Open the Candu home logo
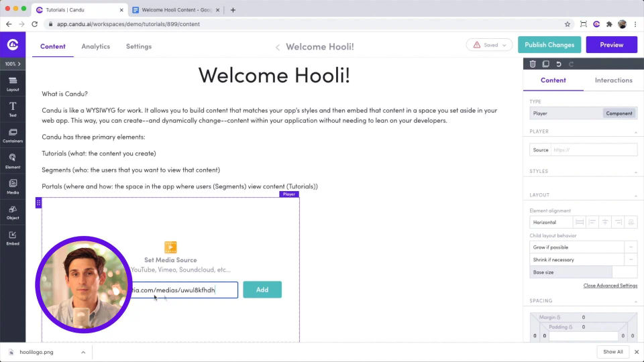 [13, 44]
